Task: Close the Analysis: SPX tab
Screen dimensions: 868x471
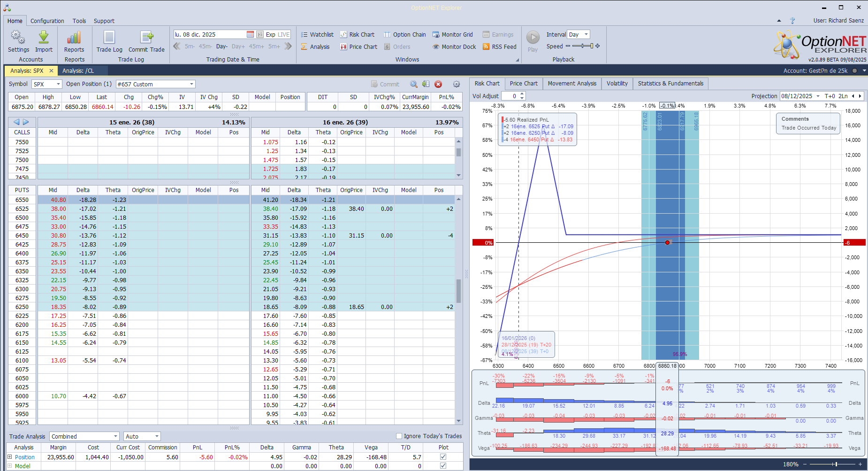Action: click(52, 70)
